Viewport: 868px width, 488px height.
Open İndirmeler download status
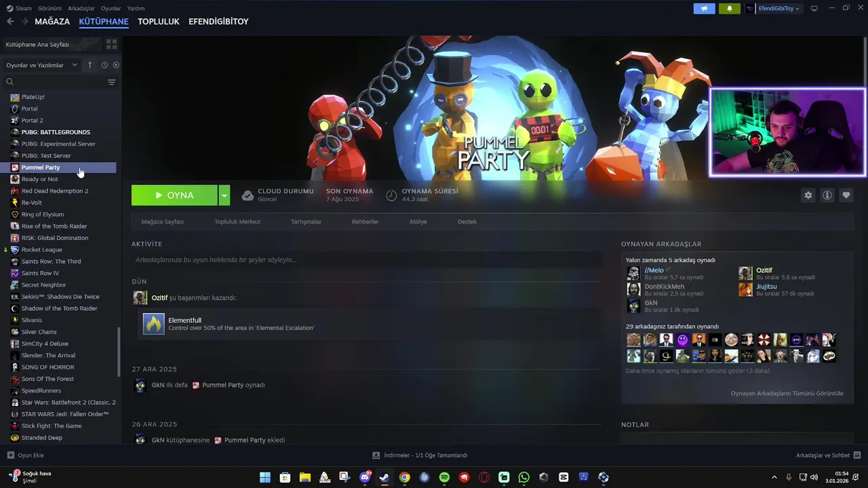[420, 455]
